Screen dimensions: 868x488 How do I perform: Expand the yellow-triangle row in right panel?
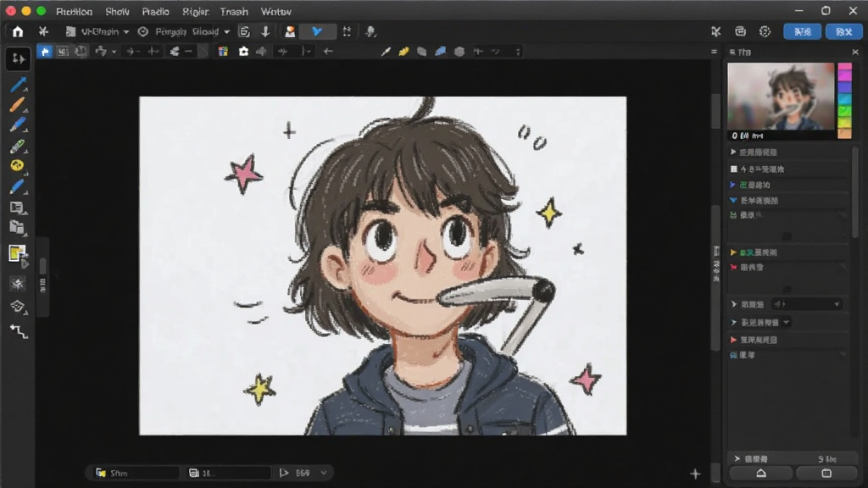click(x=733, y=252)
